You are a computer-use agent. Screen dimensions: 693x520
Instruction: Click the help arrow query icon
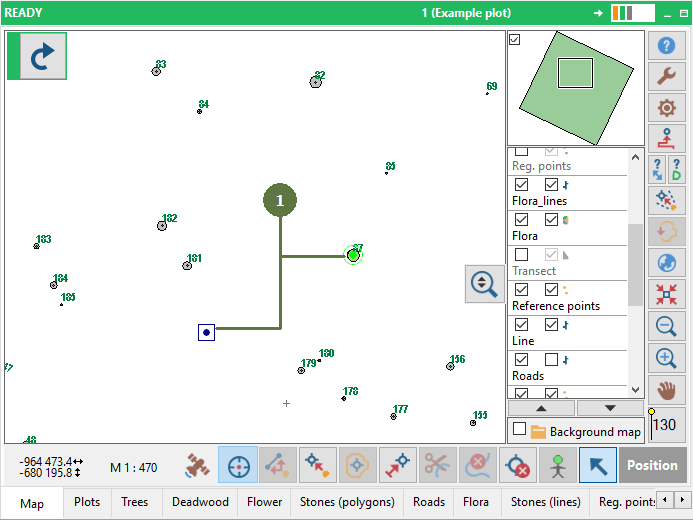point(657,169)
